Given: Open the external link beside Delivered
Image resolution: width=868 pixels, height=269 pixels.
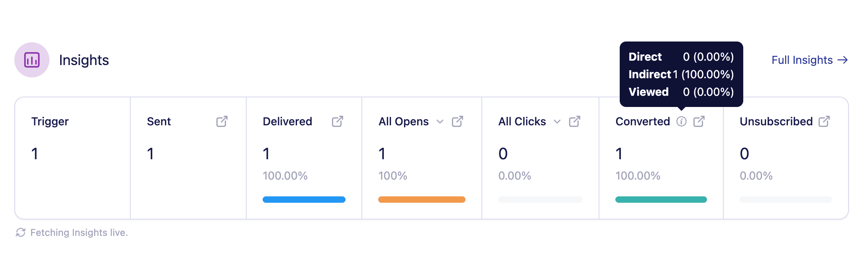Looking at the screenshot, I should coord(338,121).
